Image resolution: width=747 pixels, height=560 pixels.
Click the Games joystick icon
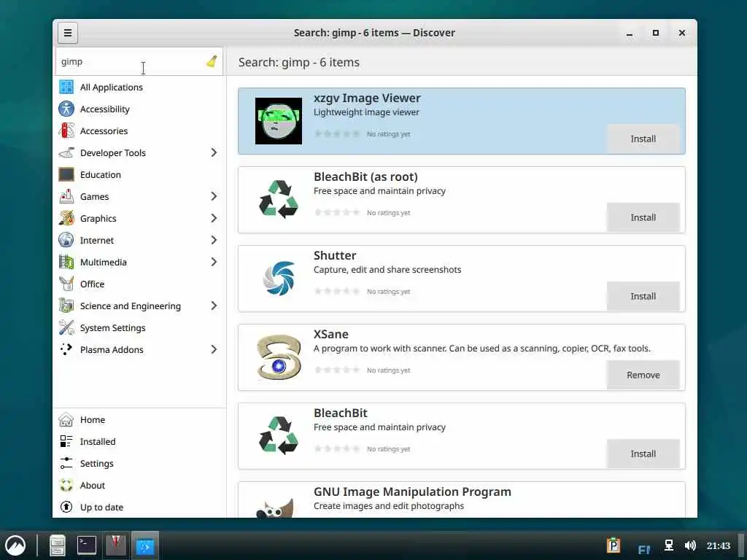(x=66, y=196)
